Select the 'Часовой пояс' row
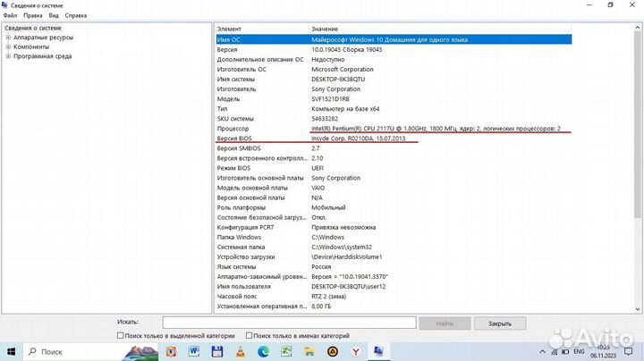Screen dimensions: 644x361 click(394, 296)
